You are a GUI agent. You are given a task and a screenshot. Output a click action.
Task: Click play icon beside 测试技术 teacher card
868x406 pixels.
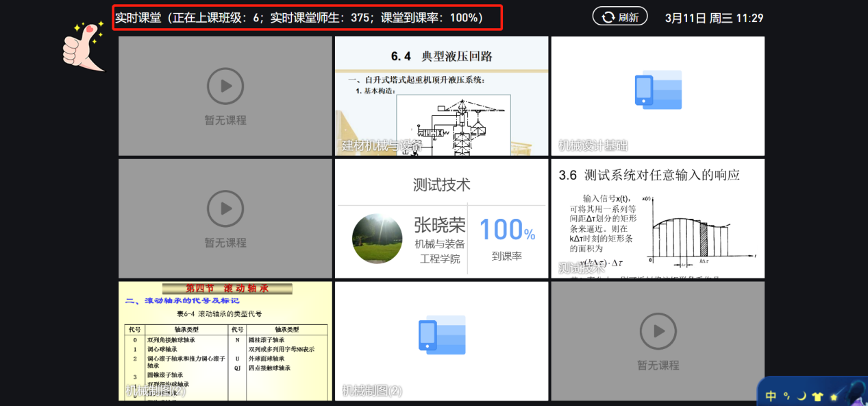(x=225, y=208)
